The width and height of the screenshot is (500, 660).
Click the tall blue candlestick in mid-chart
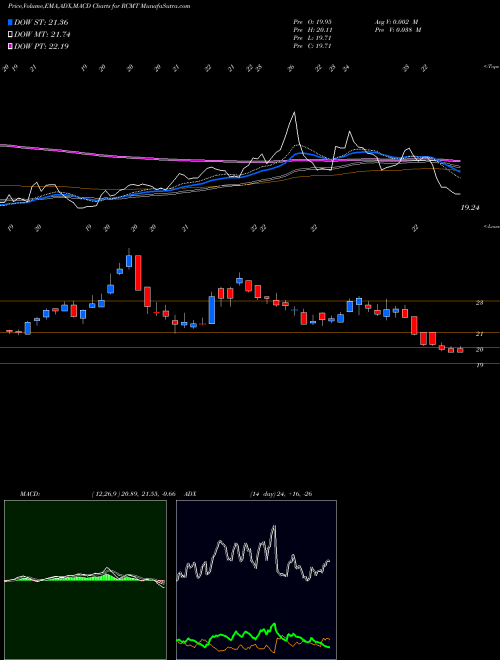[212, 310]
